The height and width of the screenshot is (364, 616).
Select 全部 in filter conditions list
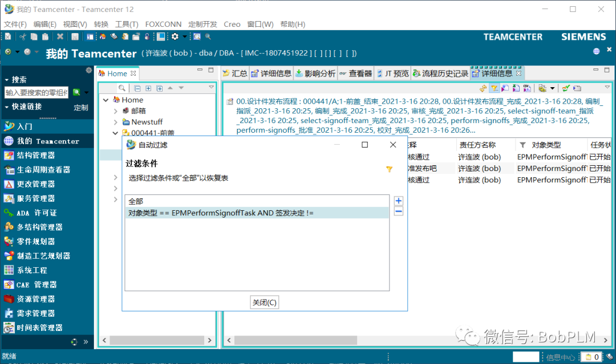click(x=257, y=201)
